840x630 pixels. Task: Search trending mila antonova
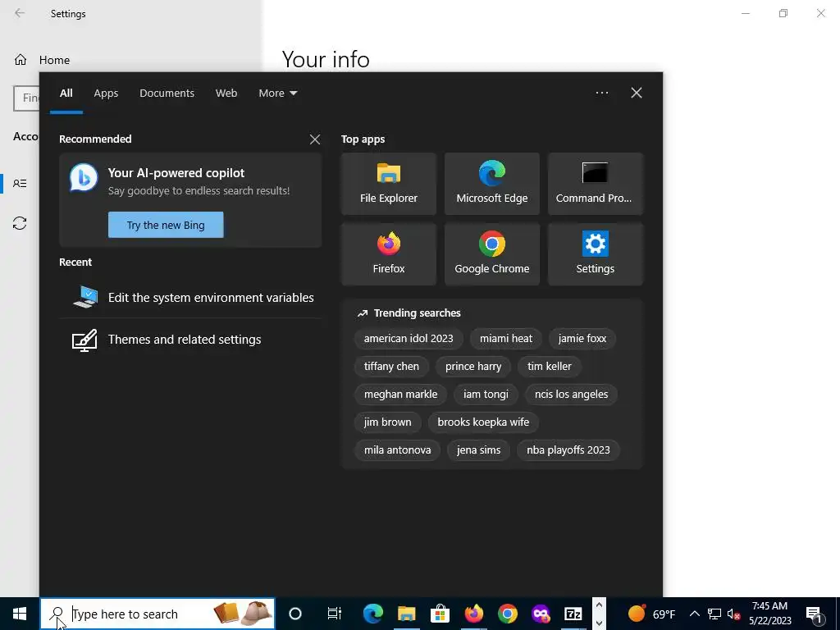click(397, 450)
